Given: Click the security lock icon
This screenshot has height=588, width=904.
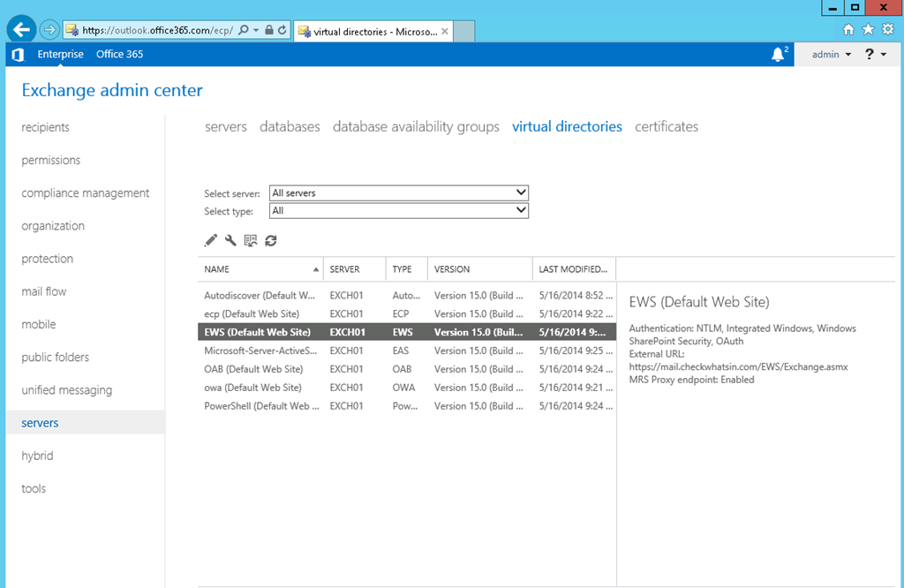Looking at the screenshot, I should (268, 30).
